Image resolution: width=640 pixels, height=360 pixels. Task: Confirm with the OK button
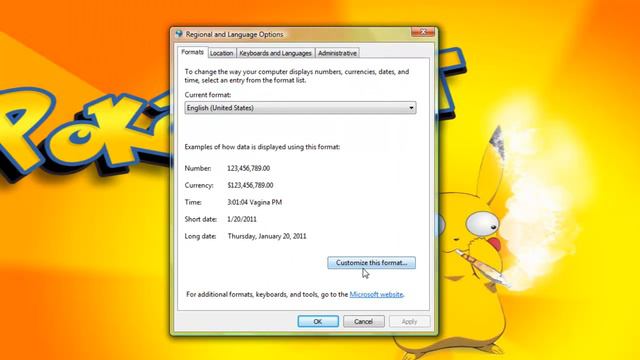click(x=318, y=322)
